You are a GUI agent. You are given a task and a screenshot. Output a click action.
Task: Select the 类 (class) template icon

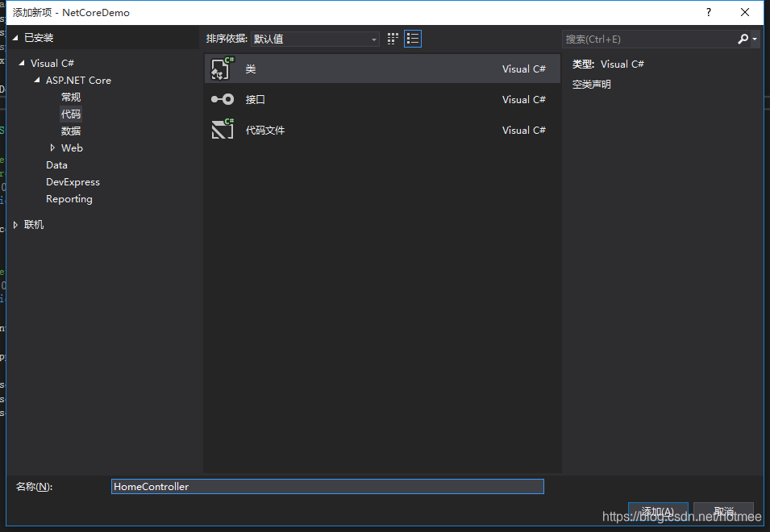click(222, 69)
